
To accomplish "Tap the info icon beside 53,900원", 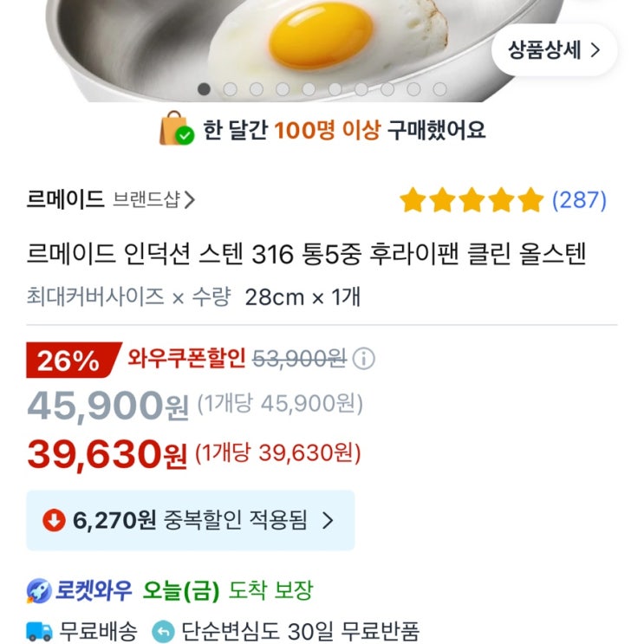I will pos(364,358).
